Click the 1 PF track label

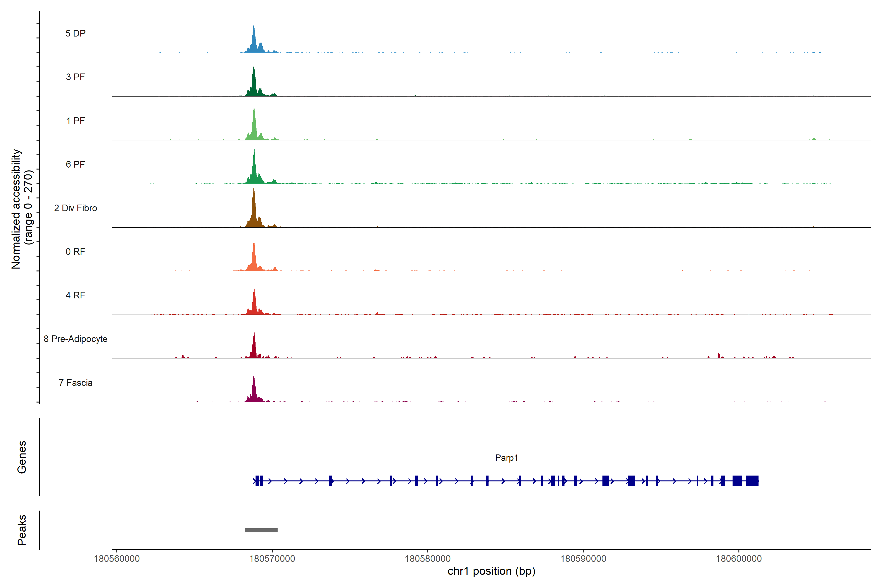coord(75,121)
